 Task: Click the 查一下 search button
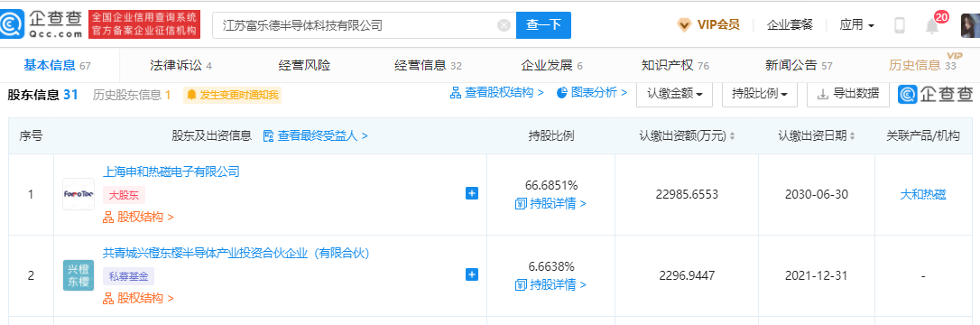[543, 25]
